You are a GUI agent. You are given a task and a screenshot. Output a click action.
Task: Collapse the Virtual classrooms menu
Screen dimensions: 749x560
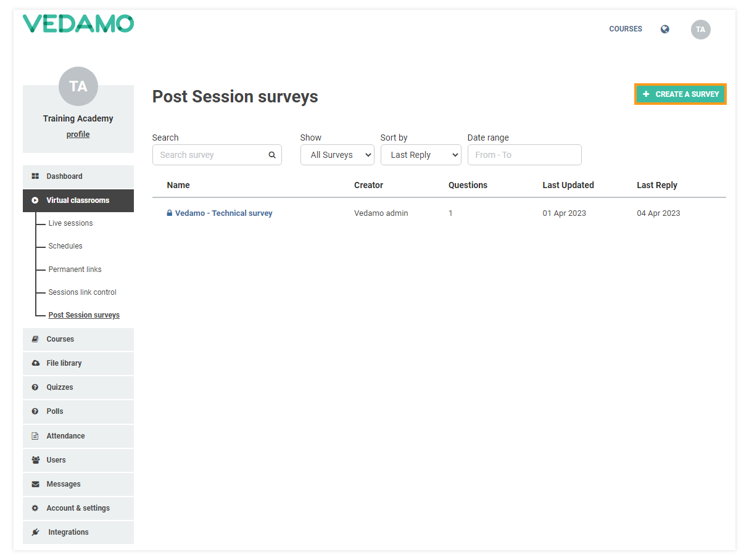point(78,200)
